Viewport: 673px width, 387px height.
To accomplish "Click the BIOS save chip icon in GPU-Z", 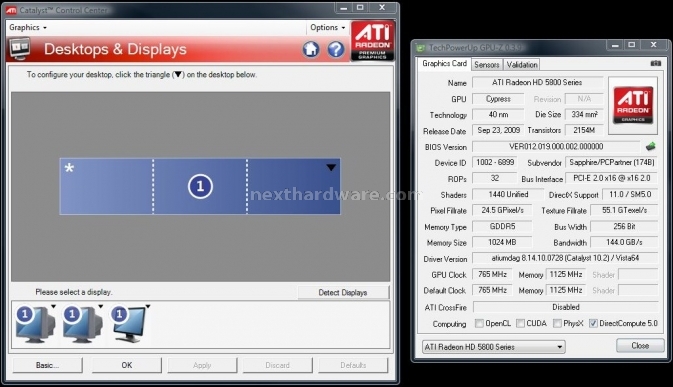I will coord(650,147).
